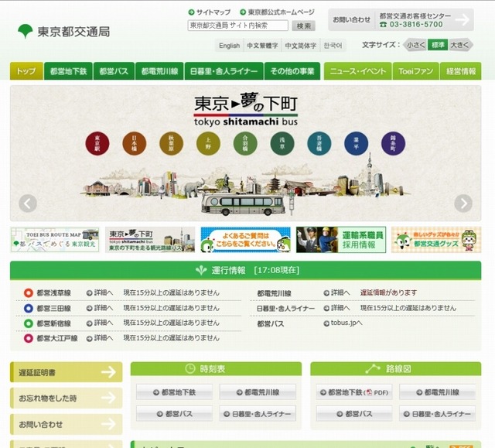Viewport: 495px width, 448px height.
Task: Open 詳細へ for 都電荒川線
Action: 337,292
